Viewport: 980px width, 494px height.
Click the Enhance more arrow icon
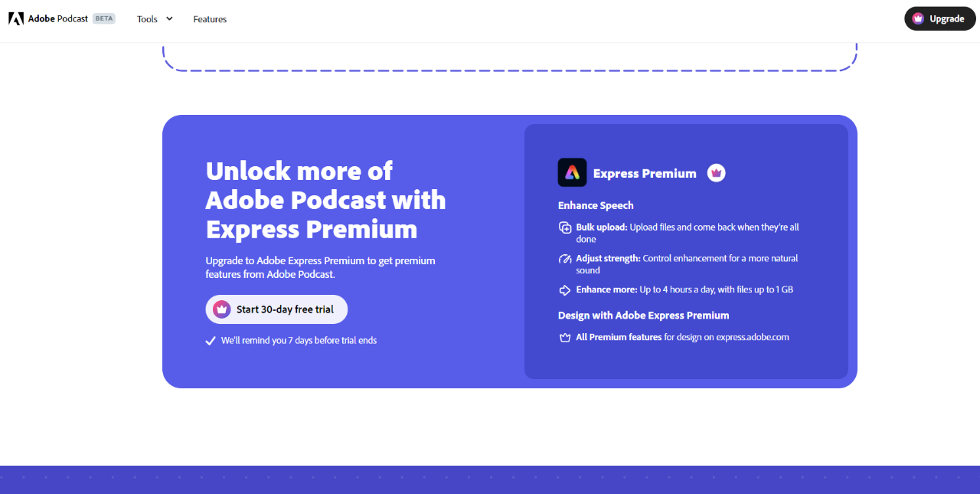coord(565,290)
